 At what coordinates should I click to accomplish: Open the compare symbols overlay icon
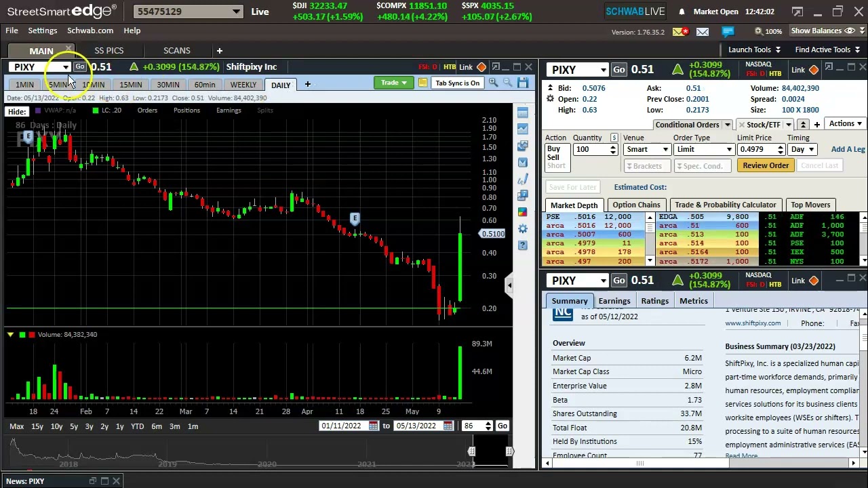tap(522, 146)
